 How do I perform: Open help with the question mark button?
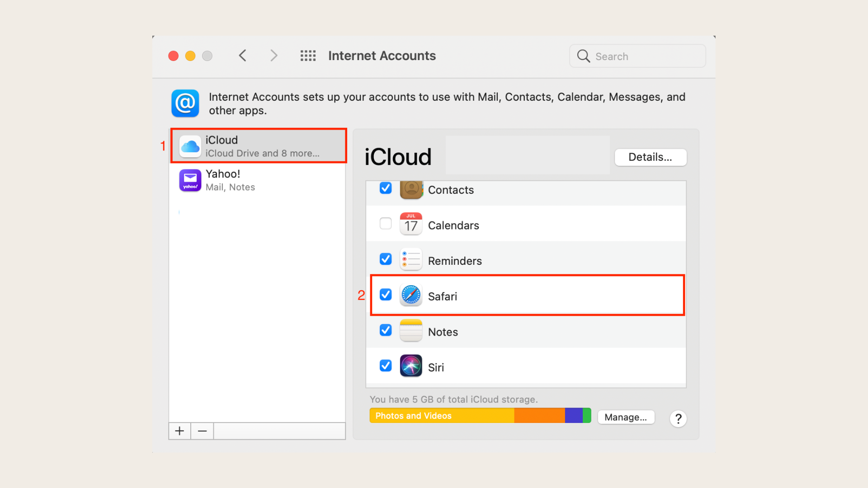(x=678, y=419)
